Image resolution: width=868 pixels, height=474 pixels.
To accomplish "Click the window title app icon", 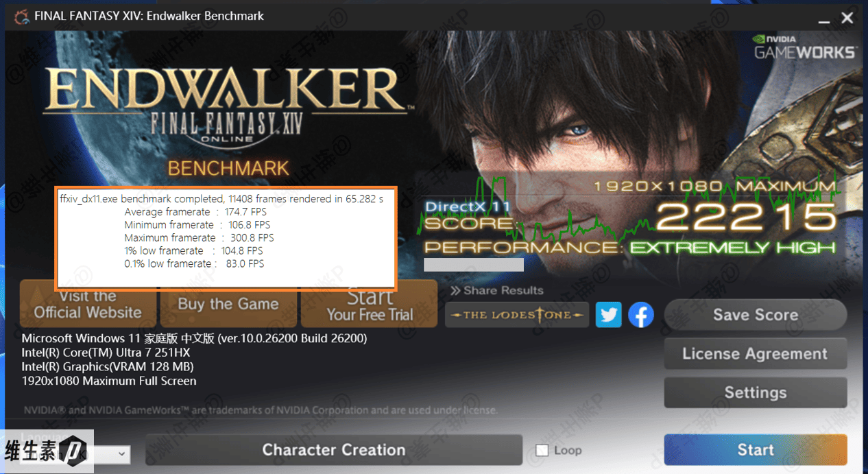I will 22,16.
